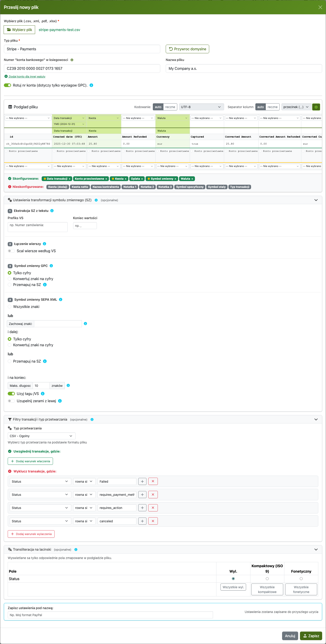Image resolution: width=326 pixels, height=644 pixels.
Task: Open the Typ pliku Stripe - Payments dropdown
Action: tap(82, 49)
